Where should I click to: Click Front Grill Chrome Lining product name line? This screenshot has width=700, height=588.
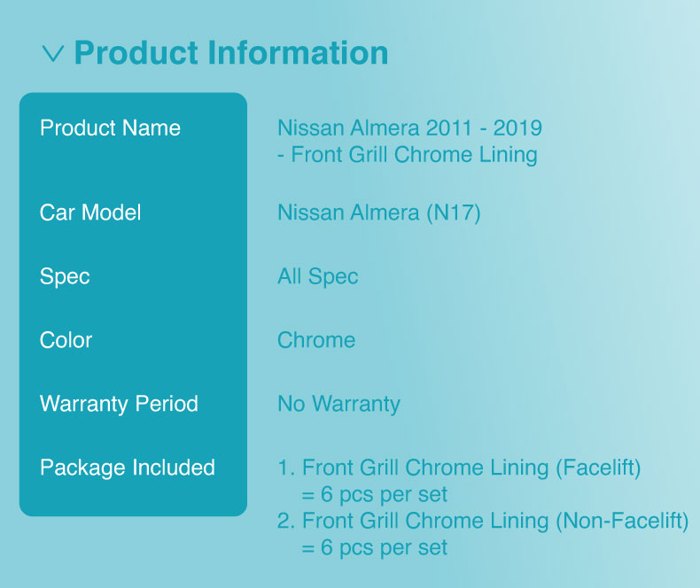(408, 155)
